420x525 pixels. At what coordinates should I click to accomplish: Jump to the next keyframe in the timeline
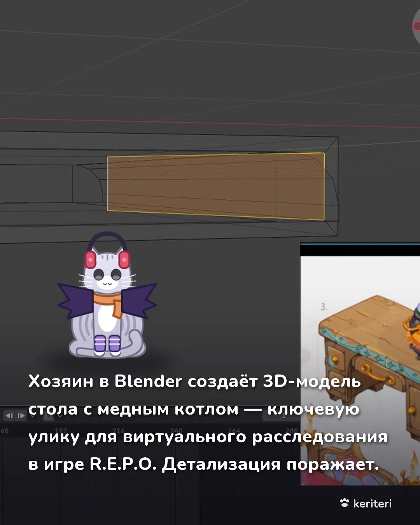tap(21, 415)
